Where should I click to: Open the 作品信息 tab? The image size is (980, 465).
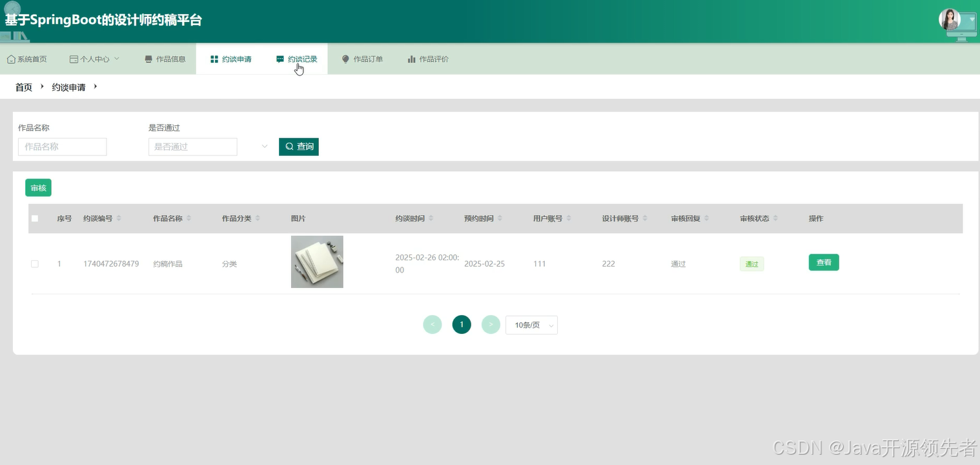point(165,59)
